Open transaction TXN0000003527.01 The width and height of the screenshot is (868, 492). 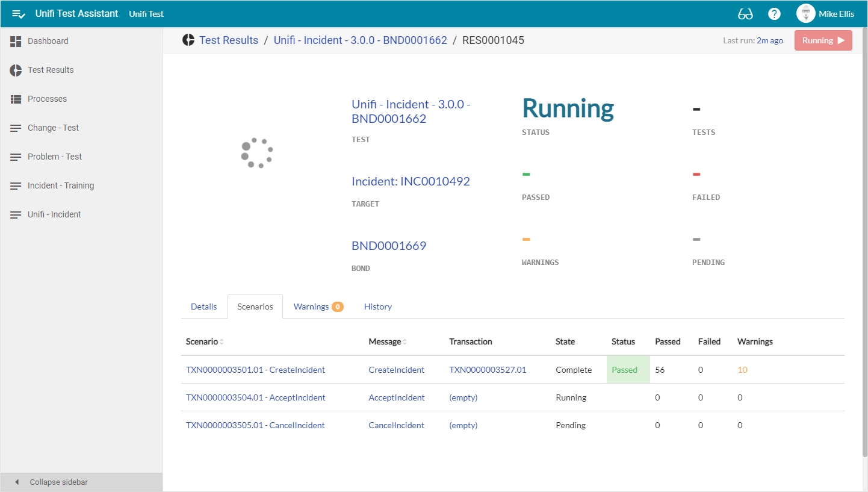click(488, 370)
